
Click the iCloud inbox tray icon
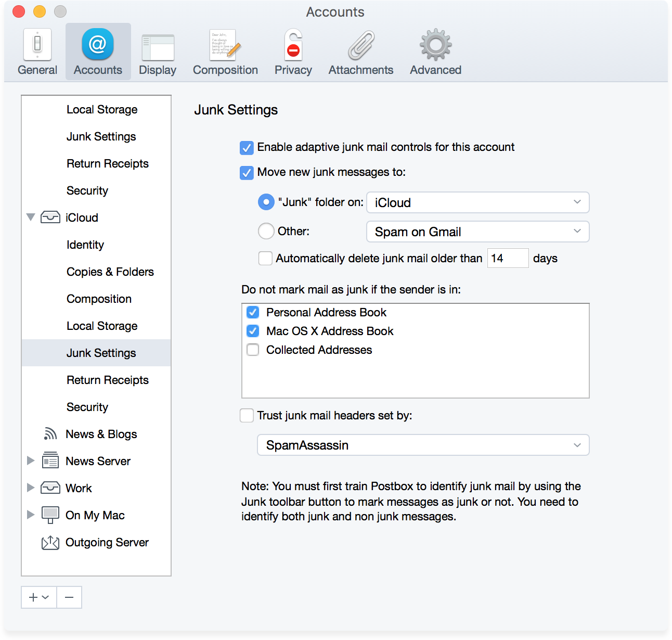coord(50,217)
